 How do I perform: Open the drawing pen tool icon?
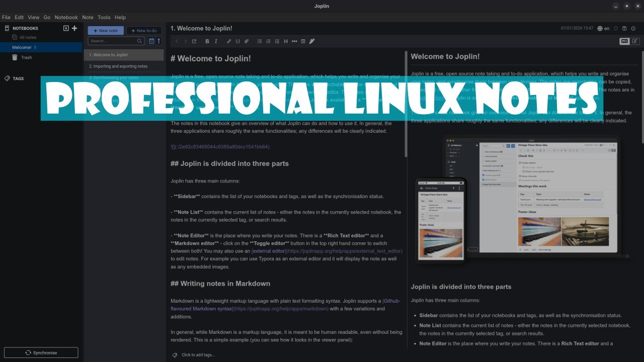pos(312,41)
